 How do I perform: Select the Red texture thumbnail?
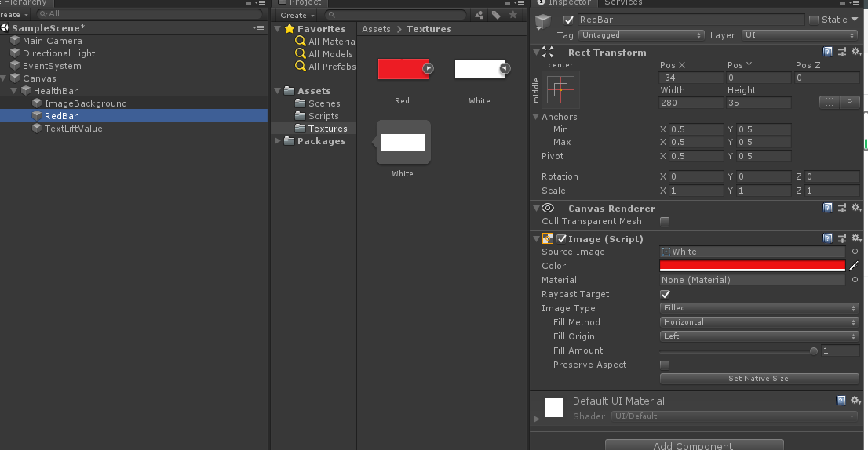403,69
